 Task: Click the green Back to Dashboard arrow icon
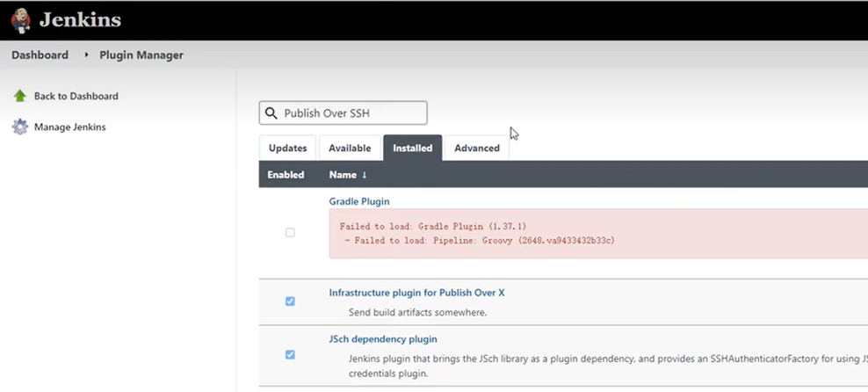(x=20, y=96)
